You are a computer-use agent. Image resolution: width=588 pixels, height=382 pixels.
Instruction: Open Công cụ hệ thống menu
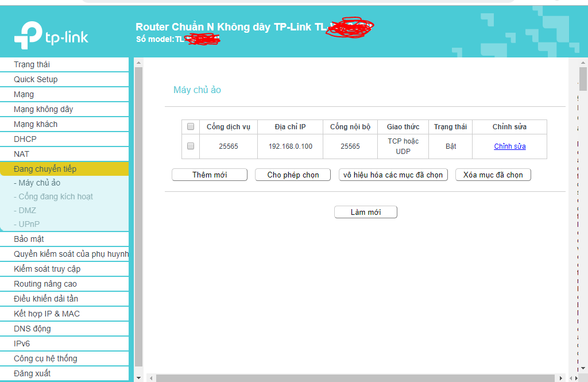pos(64,358)
